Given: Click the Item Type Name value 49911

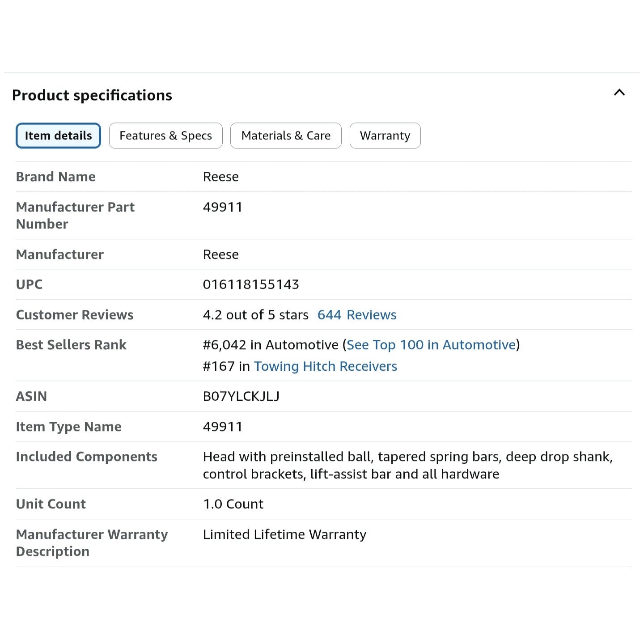Looking at the screenshot, I should [x=222, y=427].
